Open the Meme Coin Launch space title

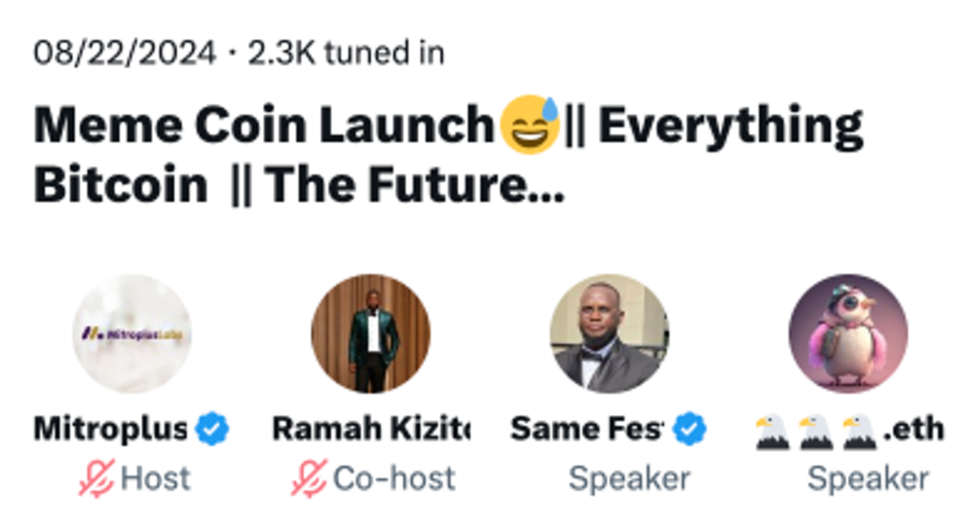(448, 154)
